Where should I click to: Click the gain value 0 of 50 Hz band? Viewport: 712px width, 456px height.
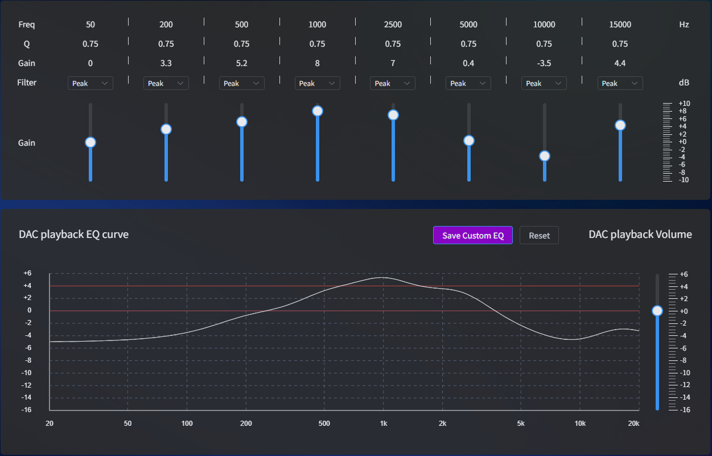coord(90,63)
